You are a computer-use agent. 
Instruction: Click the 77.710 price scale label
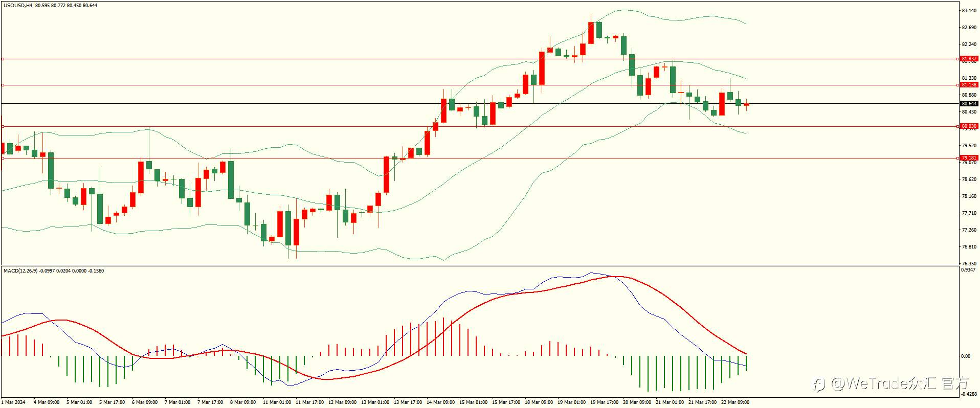coord(969,213)
